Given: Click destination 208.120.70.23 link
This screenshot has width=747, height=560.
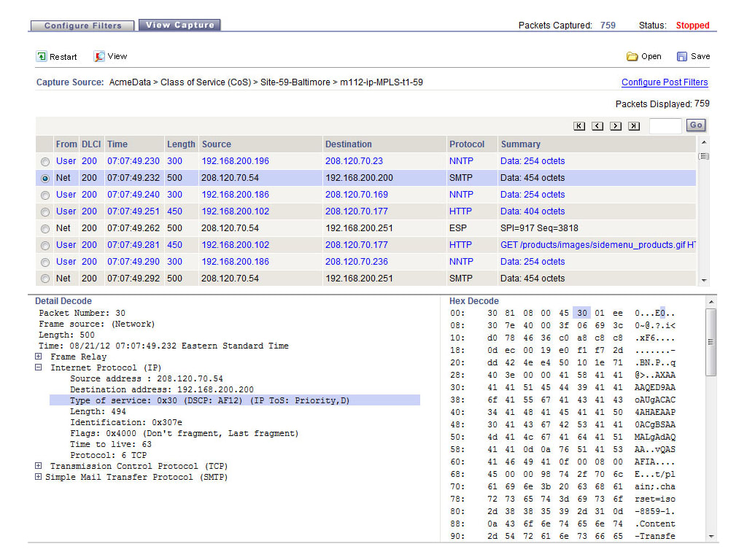Looking at the screenshot, I should pos(354,161).
